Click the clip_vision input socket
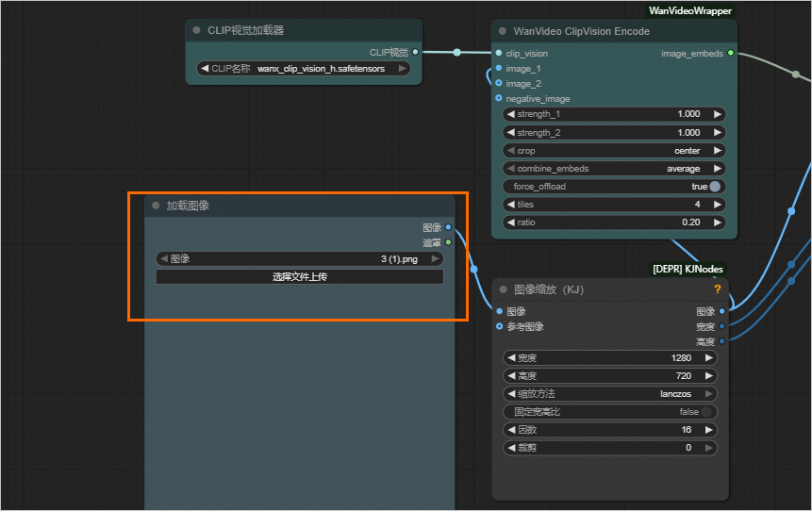This screenshot has height=511, width=812. 499,53
